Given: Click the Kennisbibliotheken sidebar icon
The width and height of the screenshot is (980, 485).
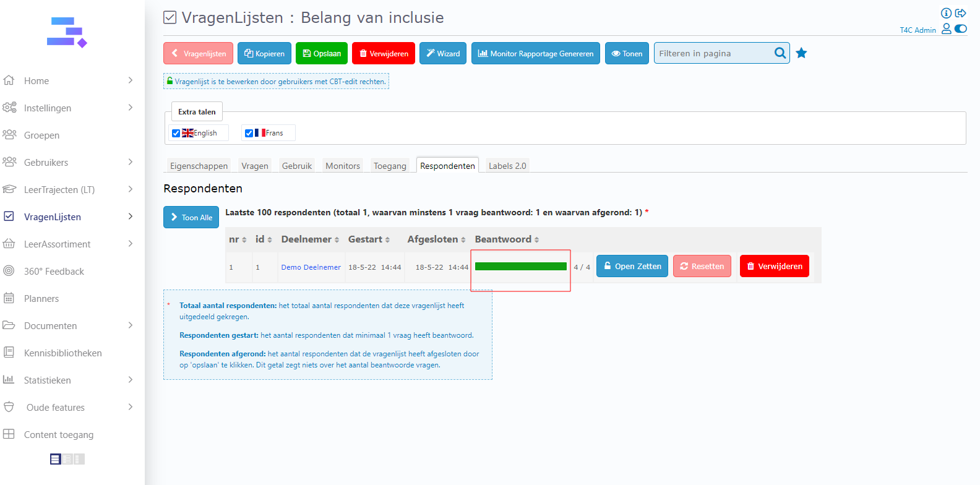Looking at the screenshot, I should click(x=9, y=353).
